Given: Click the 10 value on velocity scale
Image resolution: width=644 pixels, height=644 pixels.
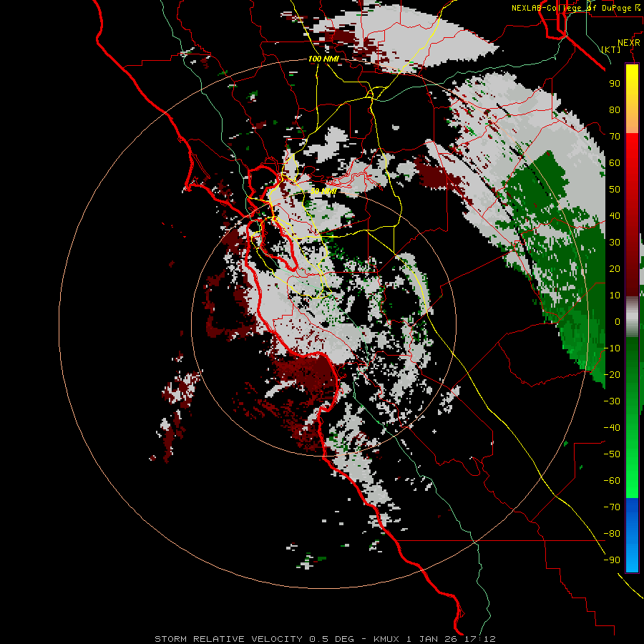Looking at the screenshot, I should [615, 296].
